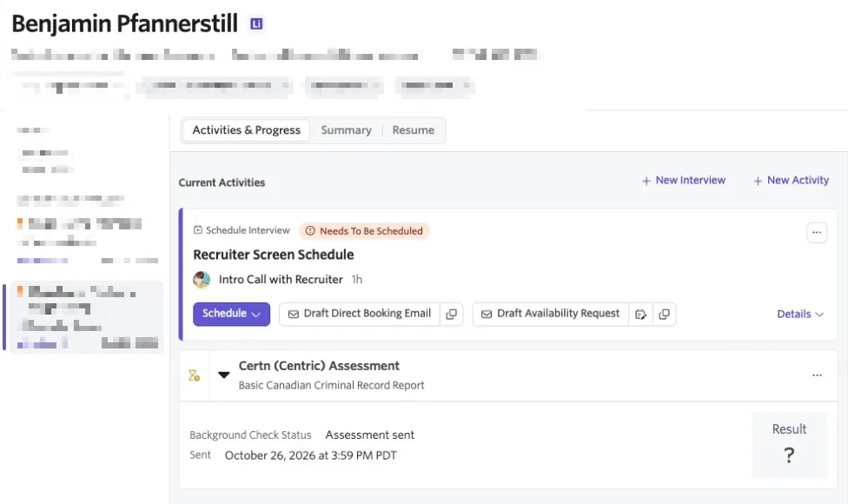Open the Recruiter Screen Schedule more-options menu
Image resolution: width=848 pixels, height=504 pixels.
tap(817, 233)
